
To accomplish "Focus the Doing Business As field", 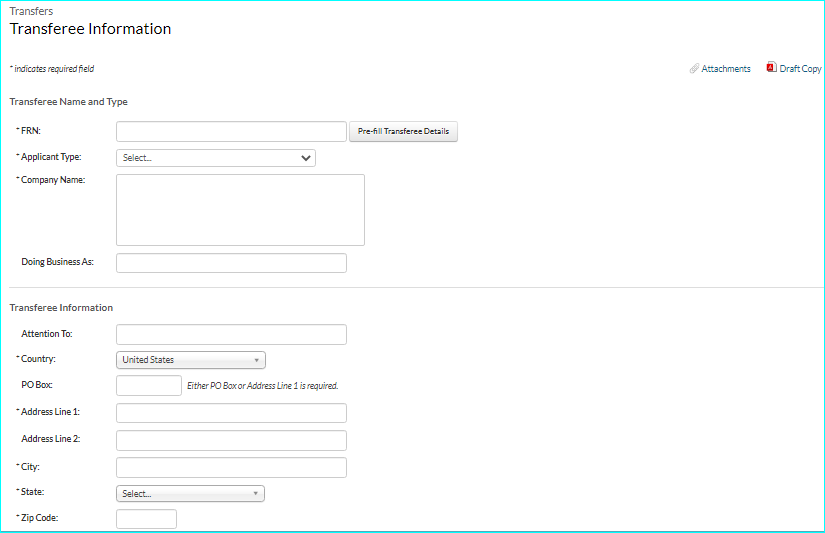I will (x=232, y=263).
